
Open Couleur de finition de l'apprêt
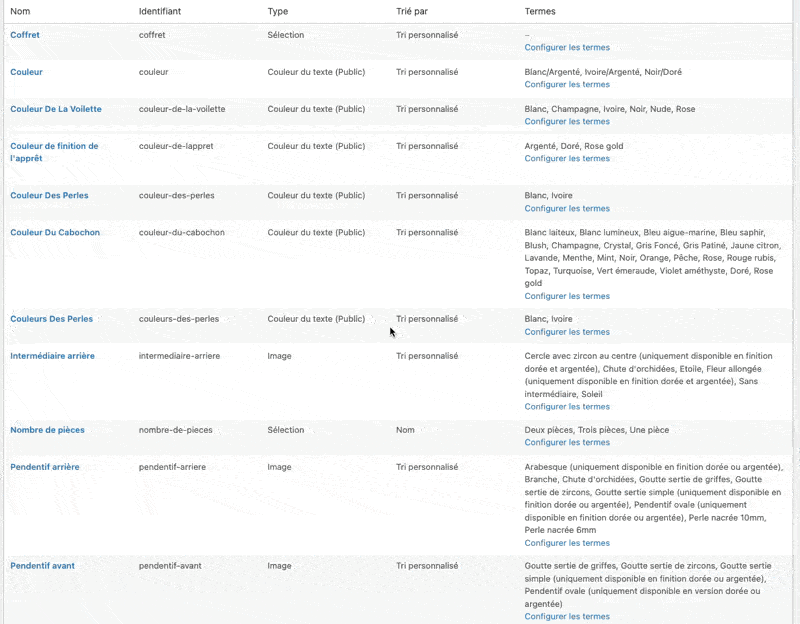[x=54, y=152]
